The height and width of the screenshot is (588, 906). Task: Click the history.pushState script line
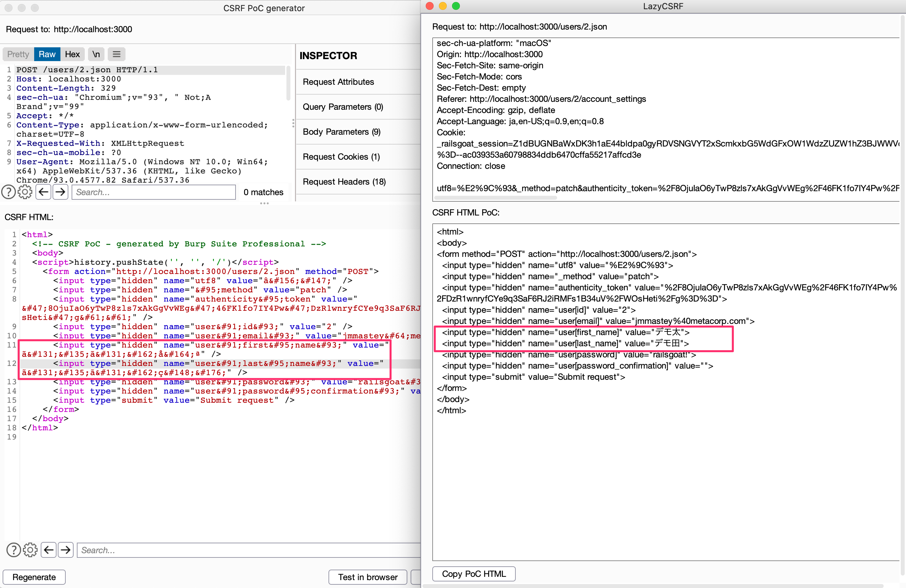(x=155, y=262)
